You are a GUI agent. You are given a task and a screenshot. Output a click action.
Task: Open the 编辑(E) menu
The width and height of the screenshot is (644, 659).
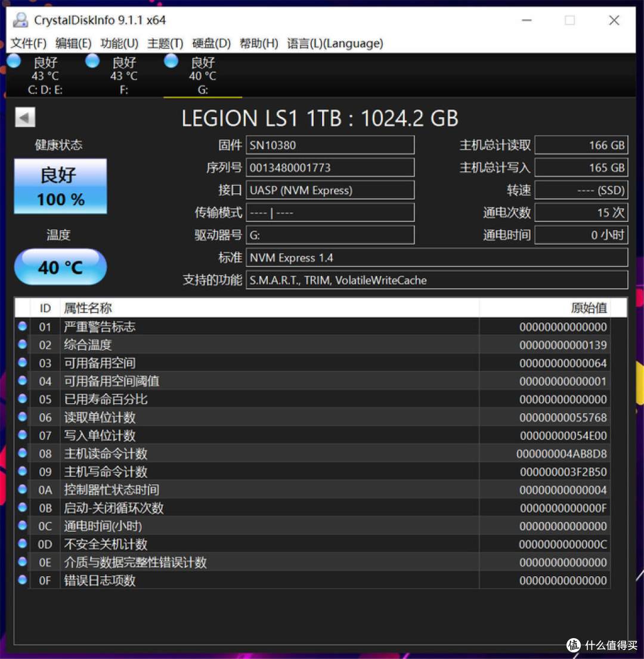(73, 44)
